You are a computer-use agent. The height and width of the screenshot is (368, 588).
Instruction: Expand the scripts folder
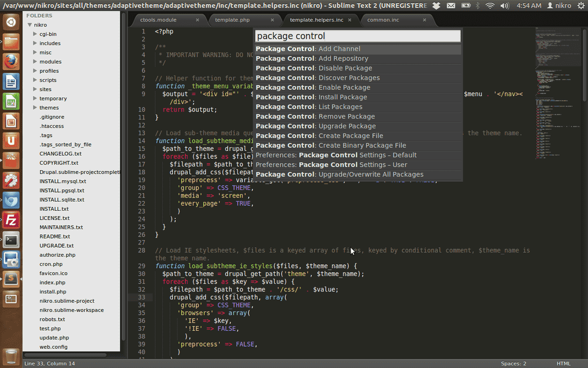(x=35, y=80)
